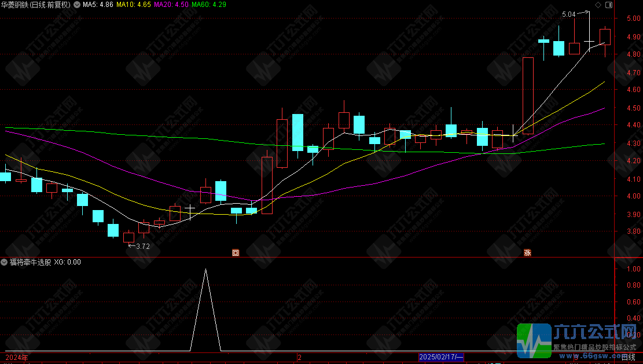This screenshot has width=643, height=364.
Task: Click the 4.00 price axis value
Action: 634,196
